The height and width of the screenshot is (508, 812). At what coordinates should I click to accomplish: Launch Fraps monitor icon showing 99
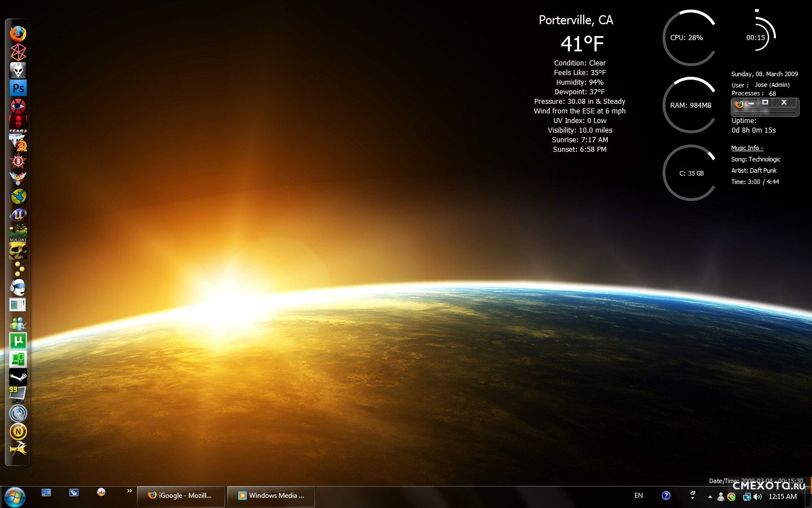(18, 395)
